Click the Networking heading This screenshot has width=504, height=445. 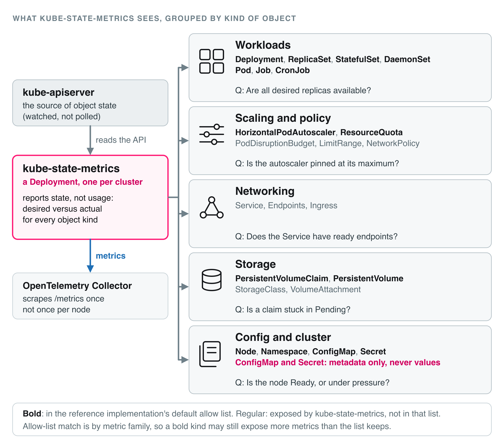coord(265,191)
